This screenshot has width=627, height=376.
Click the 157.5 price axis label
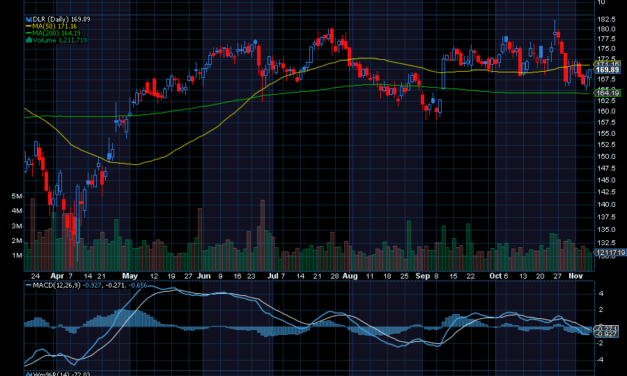coord(606,122)
